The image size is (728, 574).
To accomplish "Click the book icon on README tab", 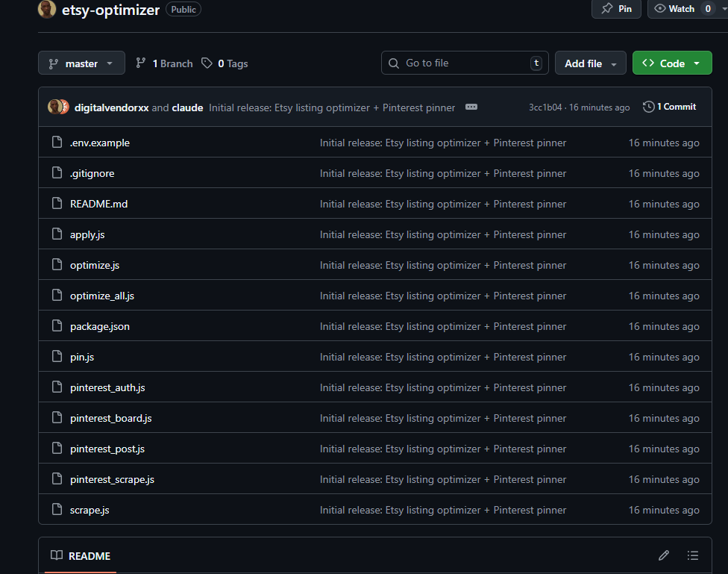I will point(57,555).
